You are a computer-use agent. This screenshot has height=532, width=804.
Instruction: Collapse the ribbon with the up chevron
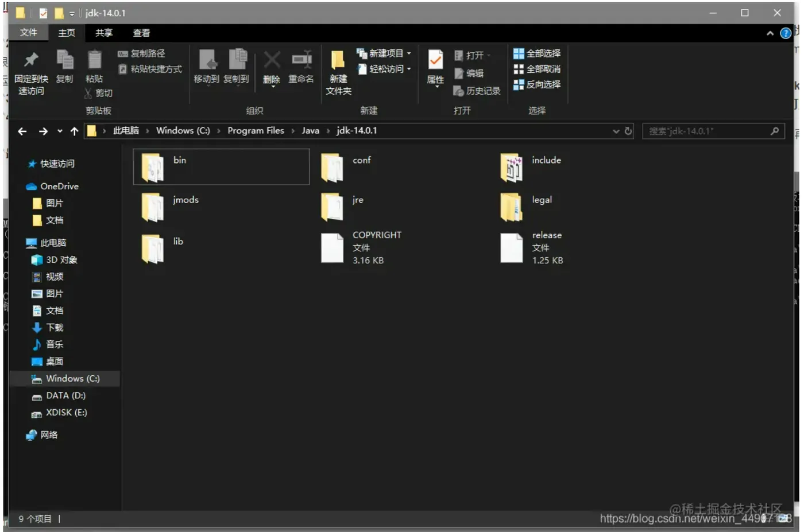click(770, 33)
